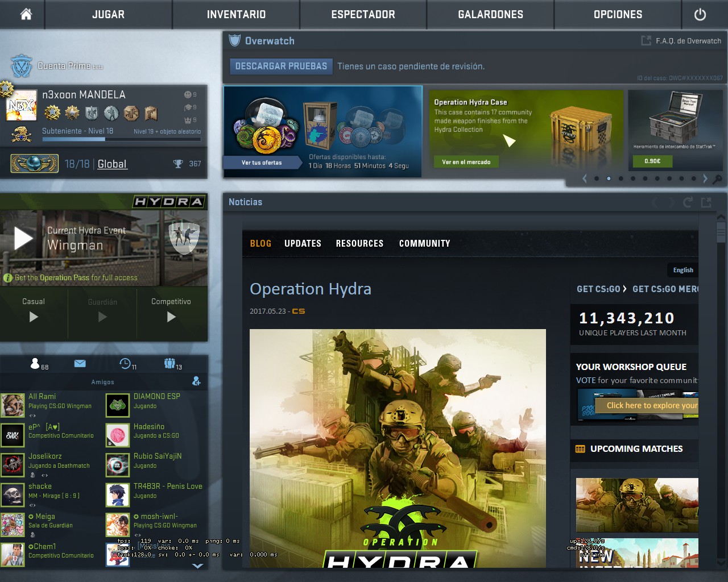Click the info icon beside Operation Pass
Image resolution: width=728 pixels, height=582 pixels.
pos(8,278)
